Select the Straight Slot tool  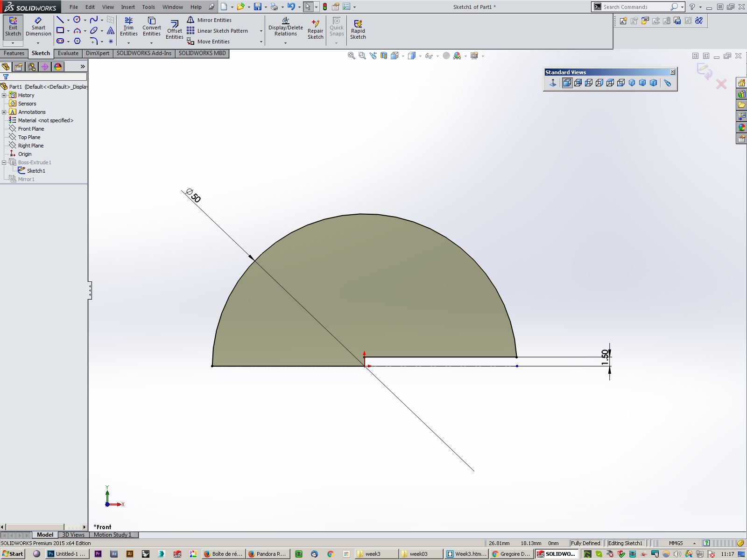[x=60, y=41]
